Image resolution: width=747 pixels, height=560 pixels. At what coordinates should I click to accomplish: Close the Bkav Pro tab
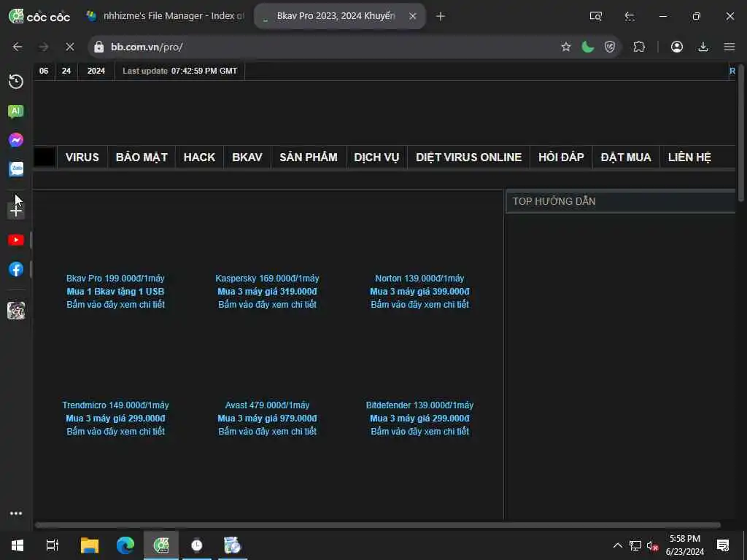coord(413,16)
